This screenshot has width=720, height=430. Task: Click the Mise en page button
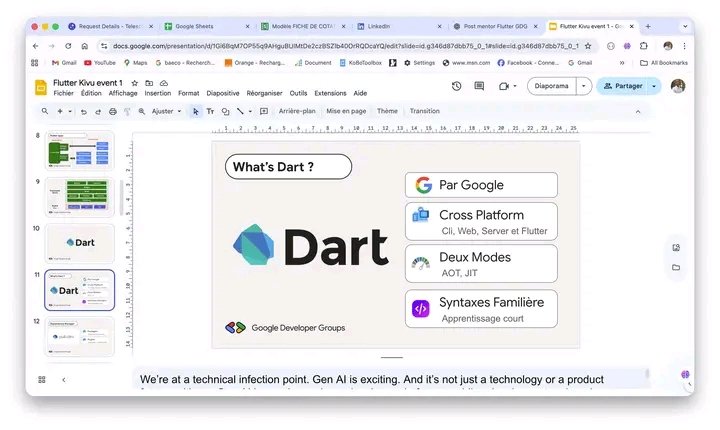pyautogui.click(x=346, y=111)
